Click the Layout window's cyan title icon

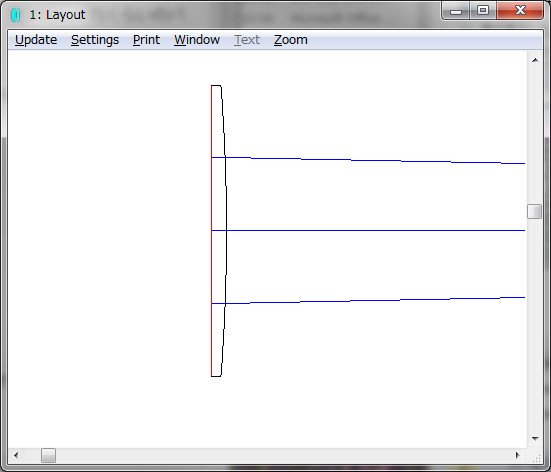coord(15,15)
